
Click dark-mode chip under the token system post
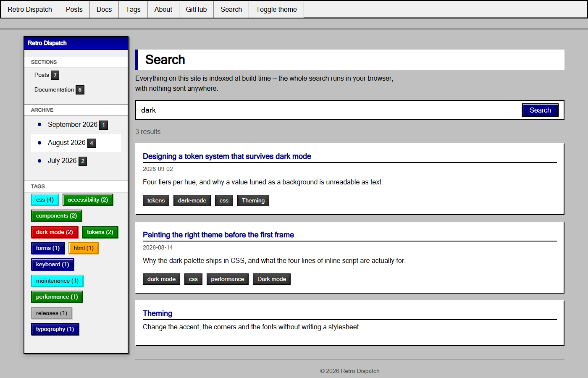192,200
